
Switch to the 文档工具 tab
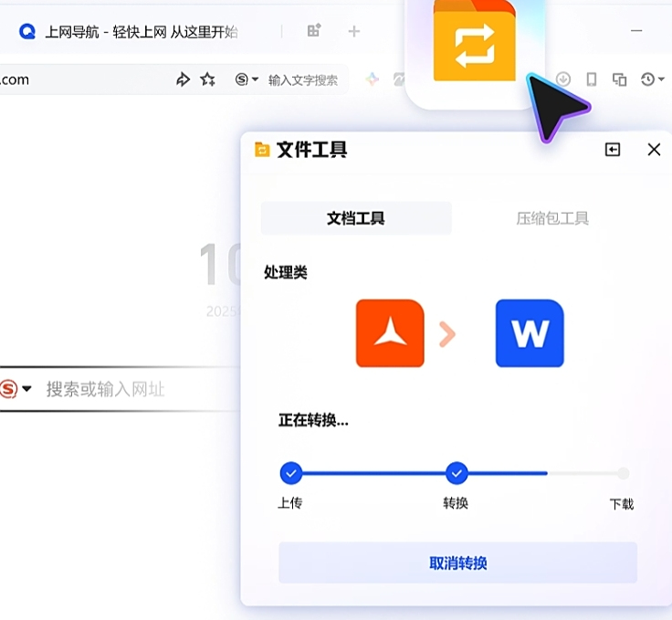(356, 218)
